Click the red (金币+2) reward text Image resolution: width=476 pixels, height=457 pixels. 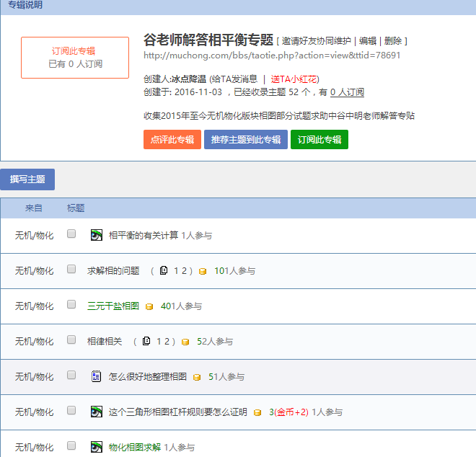(291, 412)
